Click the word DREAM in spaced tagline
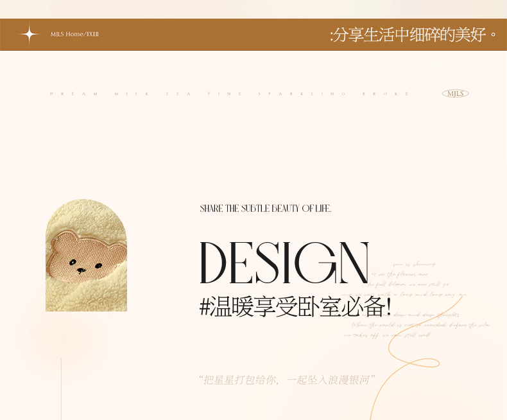This screenshot has width=507, height=420. [x=74, y=94]
